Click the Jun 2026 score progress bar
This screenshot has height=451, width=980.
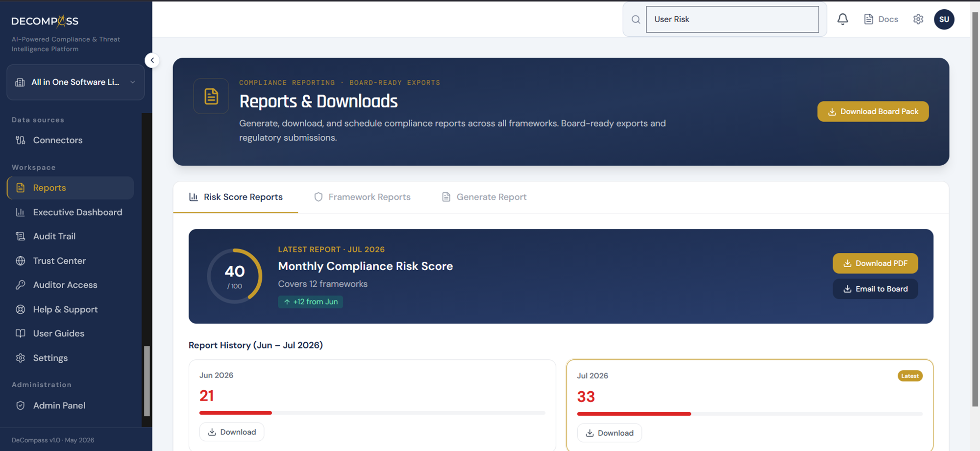coord(372,413)
